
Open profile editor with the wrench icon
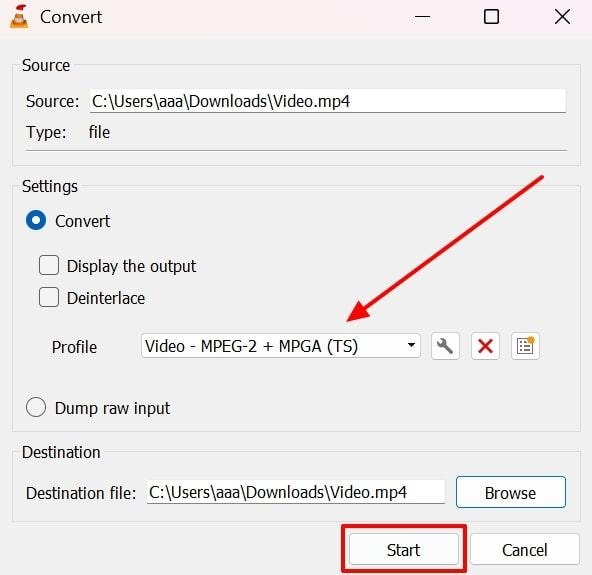445,346
